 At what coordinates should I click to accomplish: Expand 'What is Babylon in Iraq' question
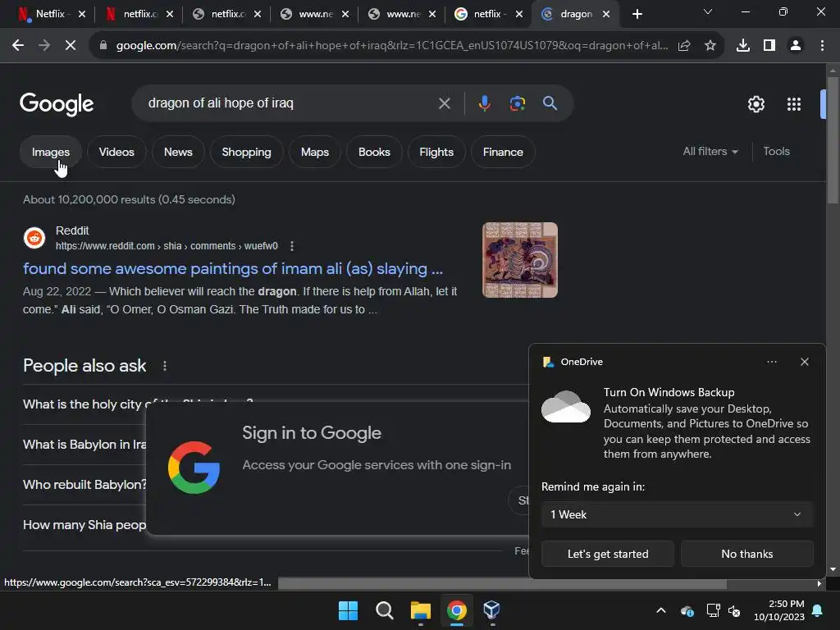pyautogui.click(x=84, y=444)
